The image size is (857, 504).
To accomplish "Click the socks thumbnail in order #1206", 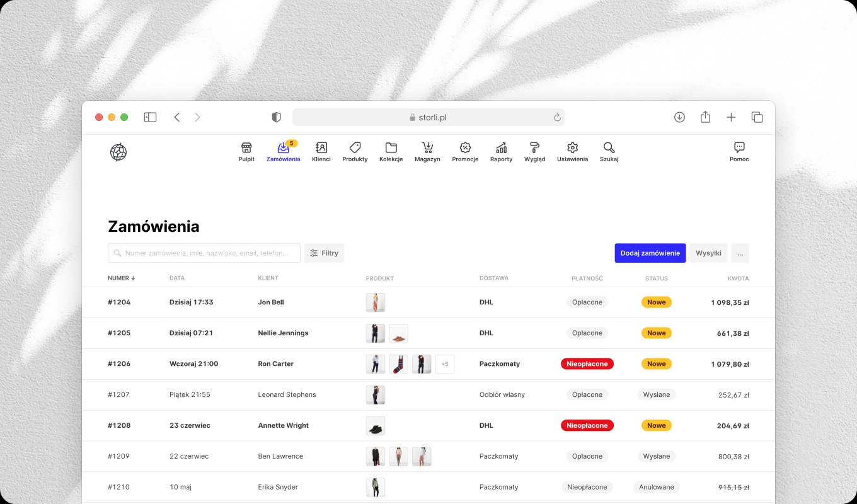I will 398,364.
